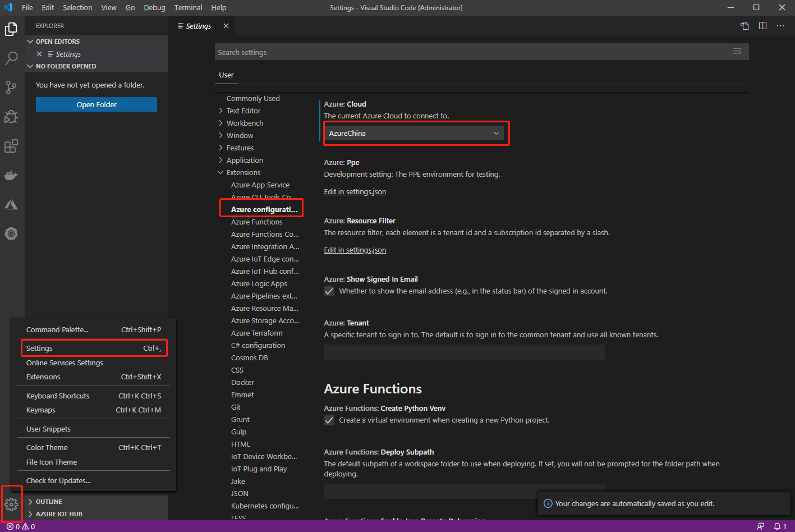Close the Settings editor tab
The width and height of the screenshot is (795, 532).
click(x=226, y=26)
